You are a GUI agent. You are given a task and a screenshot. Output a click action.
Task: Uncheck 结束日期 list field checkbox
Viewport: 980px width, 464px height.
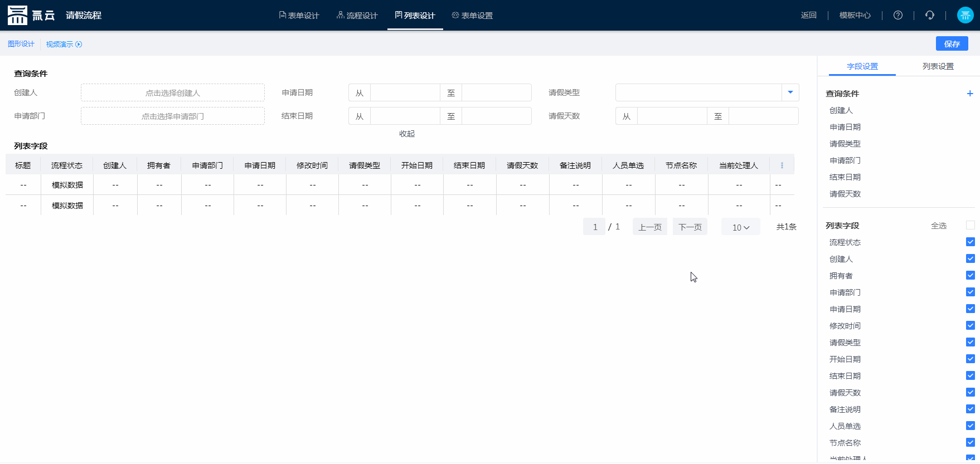click(971, 375)
